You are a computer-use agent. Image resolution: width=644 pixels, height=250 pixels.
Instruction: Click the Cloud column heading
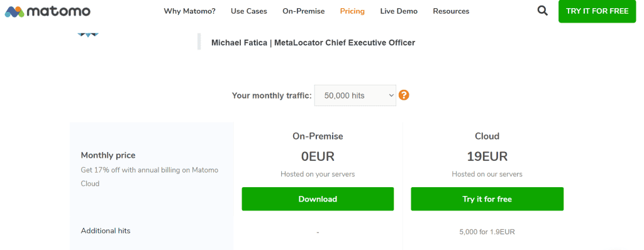point(487,136)
